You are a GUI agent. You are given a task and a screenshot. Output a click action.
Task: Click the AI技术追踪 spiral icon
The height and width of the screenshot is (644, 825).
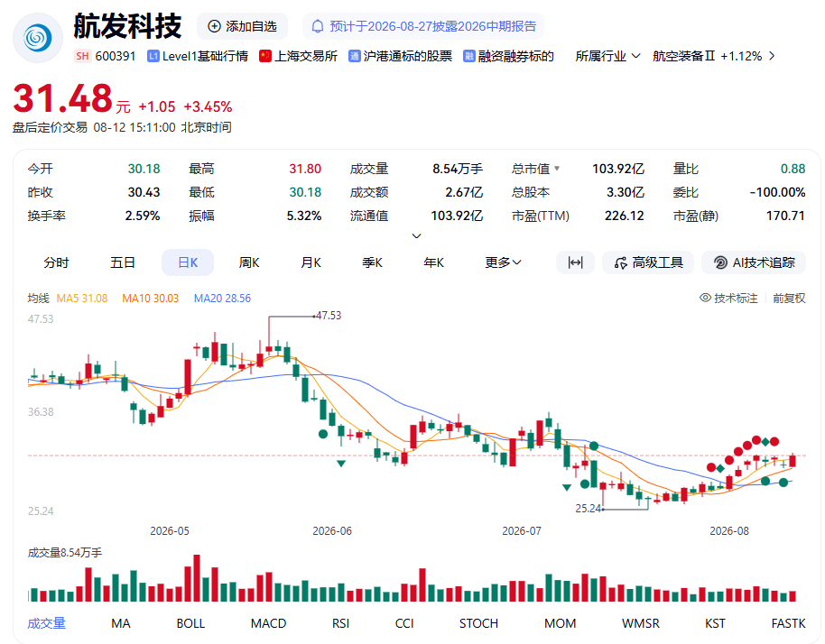(x=720, y=262)
